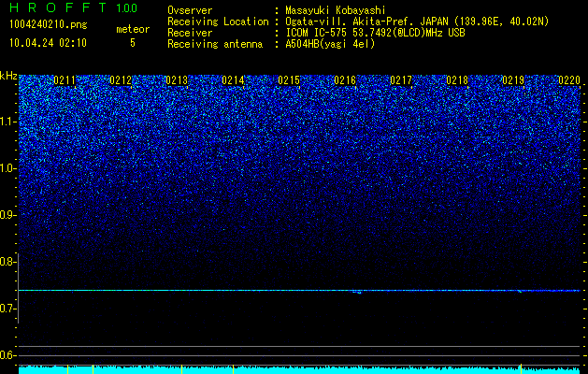Click the 0218 time label

(x=457, y=80)
